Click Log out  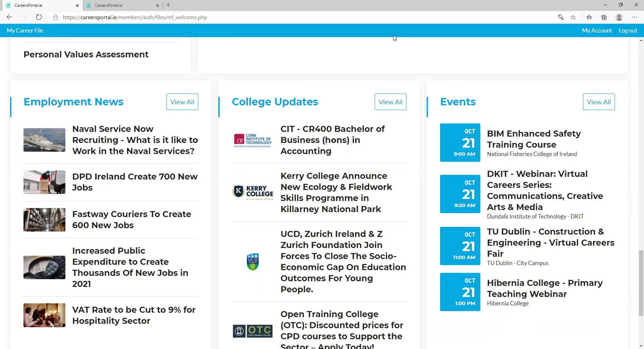pos(628,30)
